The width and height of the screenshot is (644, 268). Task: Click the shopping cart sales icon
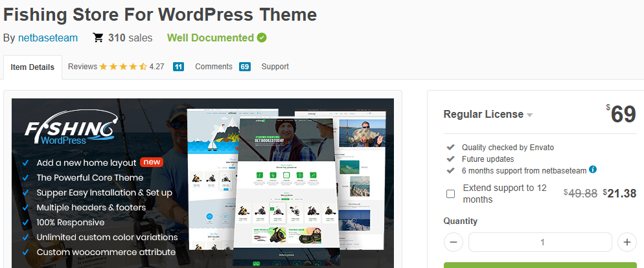[x=98, y=38]
